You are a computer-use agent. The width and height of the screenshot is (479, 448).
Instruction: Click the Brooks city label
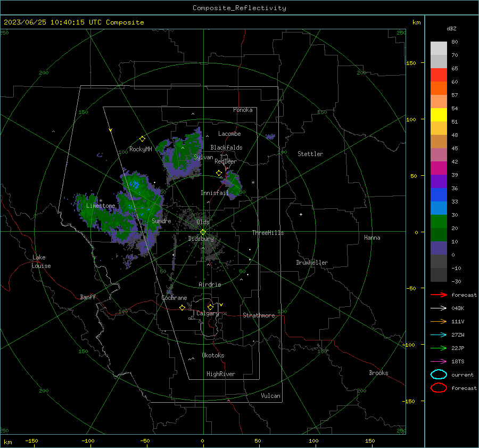[x=378, y=373]
